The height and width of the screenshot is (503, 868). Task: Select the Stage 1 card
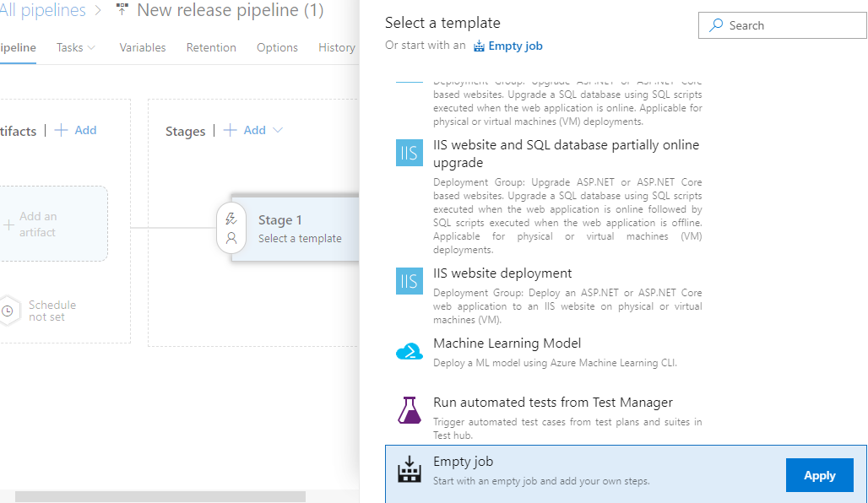pos(300,228)
